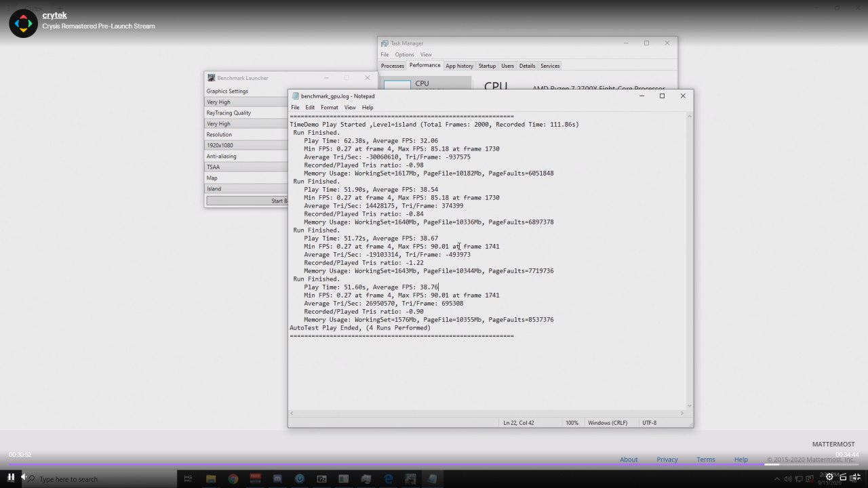Open Notepad's View menu
Image resolution: width=868 pixels, height=488 pixels.
coord(350,107)
